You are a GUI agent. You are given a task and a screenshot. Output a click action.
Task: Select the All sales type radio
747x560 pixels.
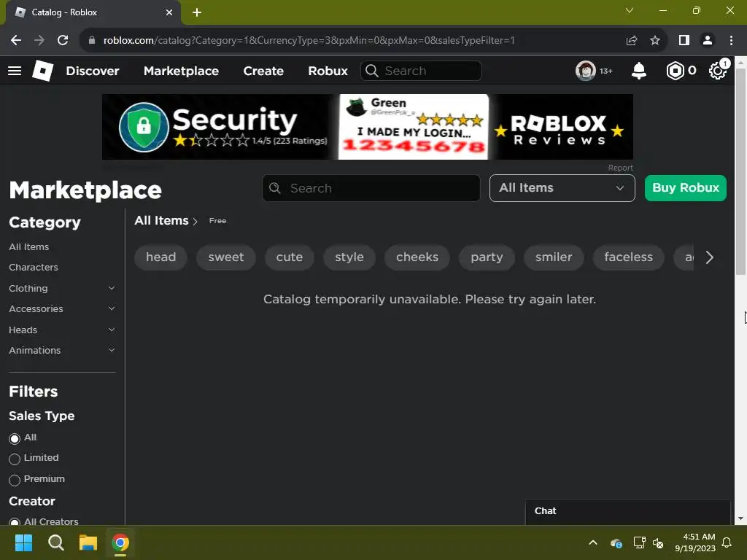point(15,438)
